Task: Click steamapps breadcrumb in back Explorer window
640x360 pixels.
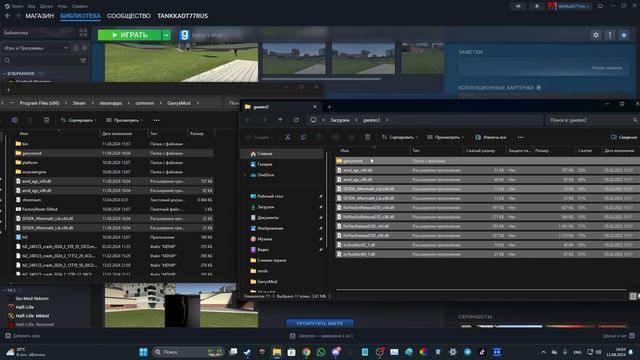Action: pos(110,103)
